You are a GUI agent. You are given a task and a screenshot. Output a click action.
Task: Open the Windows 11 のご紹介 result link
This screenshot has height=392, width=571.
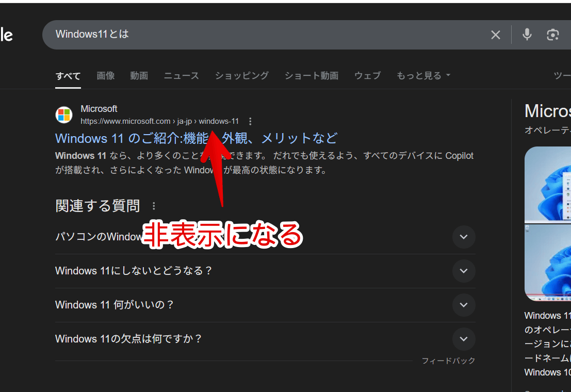click(x=197, y=138)
